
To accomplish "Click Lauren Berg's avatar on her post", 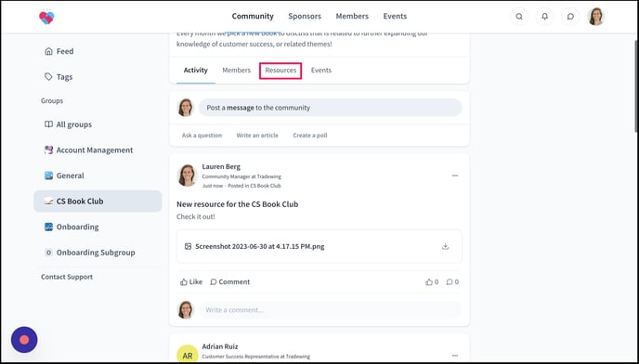I will point(187,175).
